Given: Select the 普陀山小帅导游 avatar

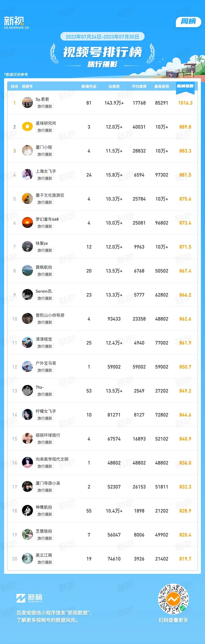Looking at the screenshot, I should coord(27,319).
